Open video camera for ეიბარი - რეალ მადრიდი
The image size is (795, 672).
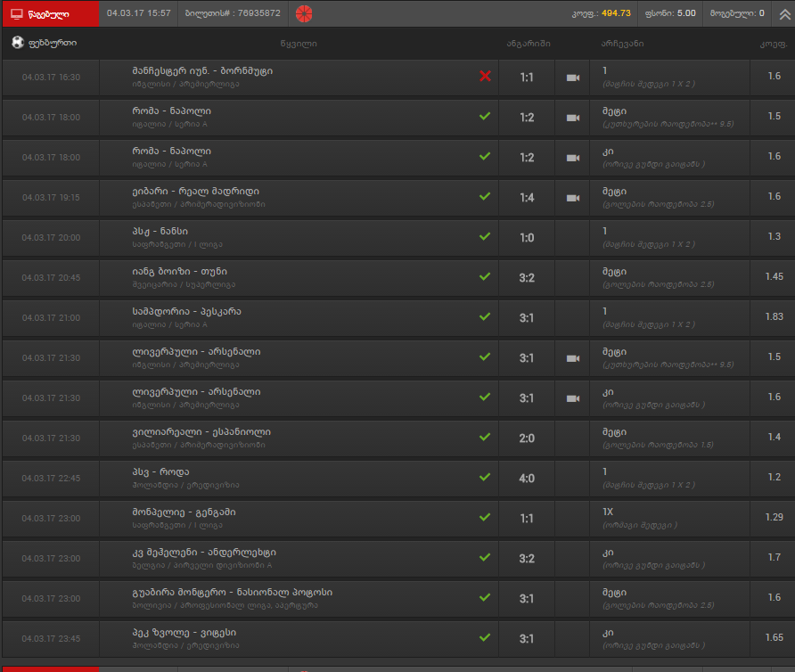point(573,198)
